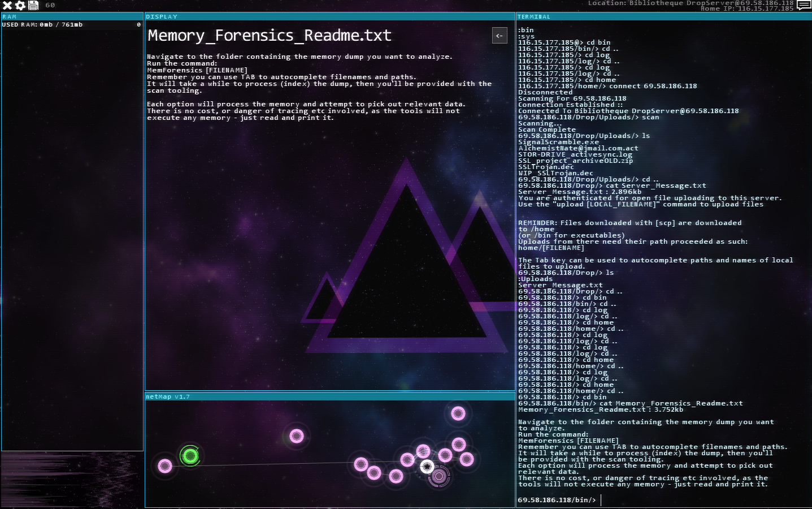Save the session with the floppy disk icon

click(x=33, y=6)
